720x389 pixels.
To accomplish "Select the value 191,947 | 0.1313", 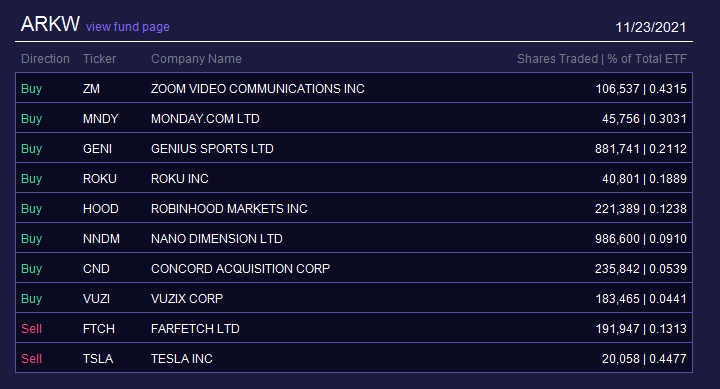I will click(x=641, y=329).
